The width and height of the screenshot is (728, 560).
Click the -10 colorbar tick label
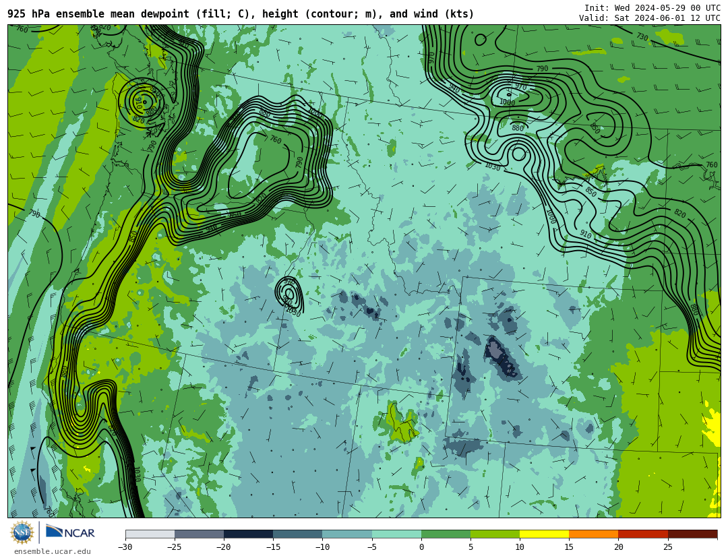click(x=322, y=547)
